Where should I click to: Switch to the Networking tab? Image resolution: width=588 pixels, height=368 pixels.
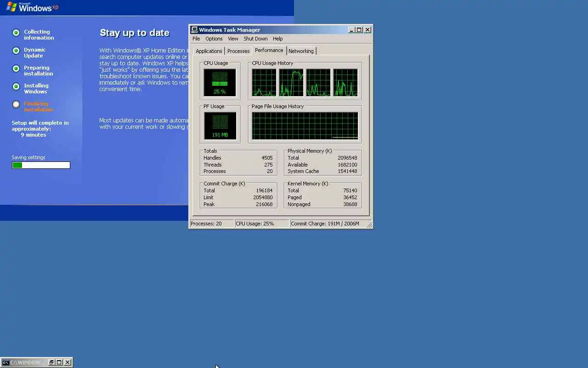[301, 51]
